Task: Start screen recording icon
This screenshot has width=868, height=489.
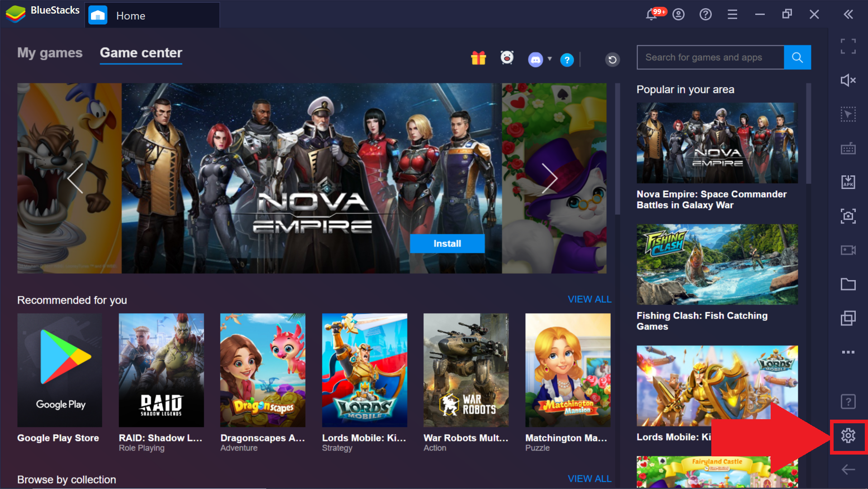Action: [848, 250]
